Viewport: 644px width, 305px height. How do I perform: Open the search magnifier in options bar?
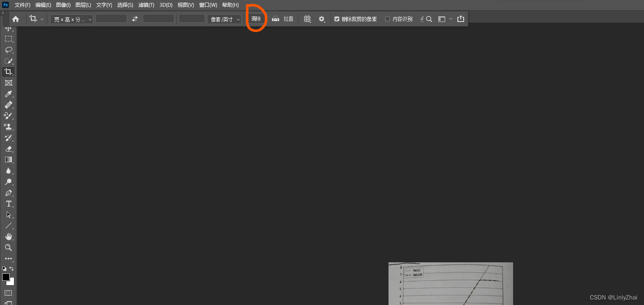[x=429, y=19]
